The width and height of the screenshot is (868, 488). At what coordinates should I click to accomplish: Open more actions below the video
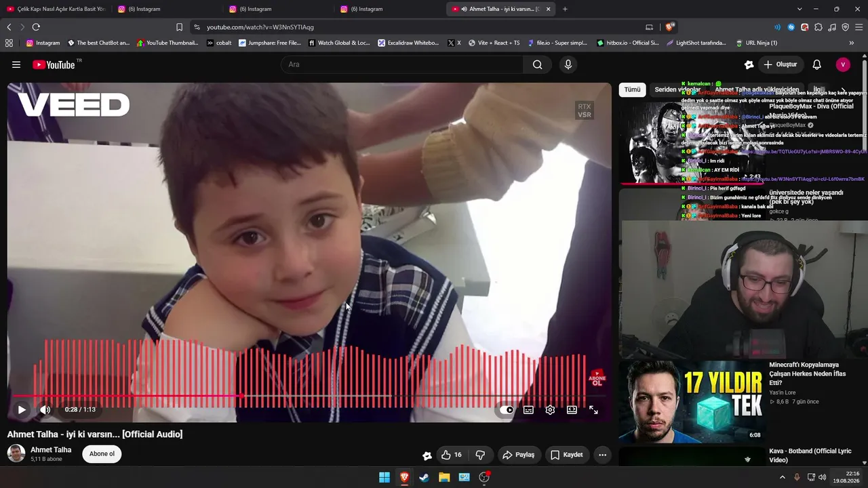click(x=602, y=455)
